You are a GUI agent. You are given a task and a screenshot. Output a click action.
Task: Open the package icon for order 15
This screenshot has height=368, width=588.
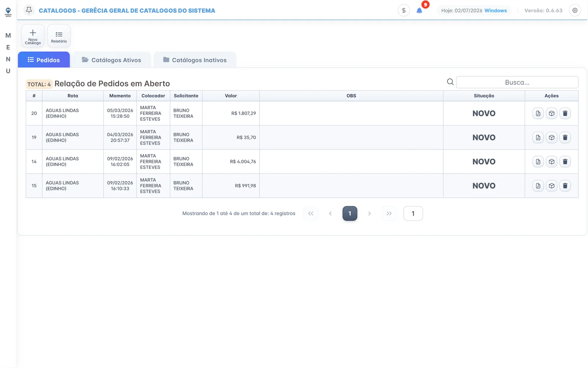pos(552,186)
